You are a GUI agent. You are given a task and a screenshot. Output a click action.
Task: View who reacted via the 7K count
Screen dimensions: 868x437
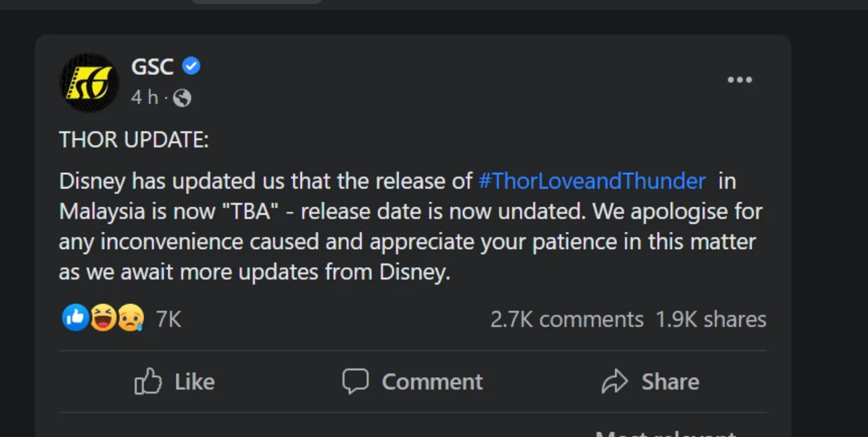[168, 320]
